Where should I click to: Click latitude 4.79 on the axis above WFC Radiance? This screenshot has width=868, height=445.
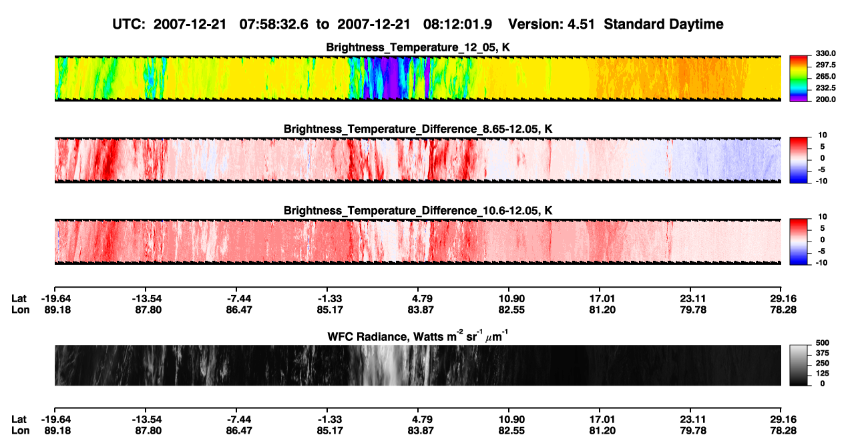pyautogui.click(x=418, y=298)
